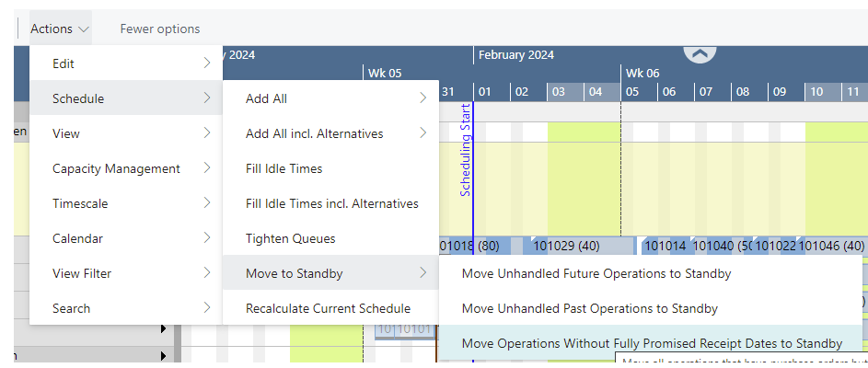
Task: Select Fill Idle Times incl. Alternatives
Action: click(x=330, y=203)
